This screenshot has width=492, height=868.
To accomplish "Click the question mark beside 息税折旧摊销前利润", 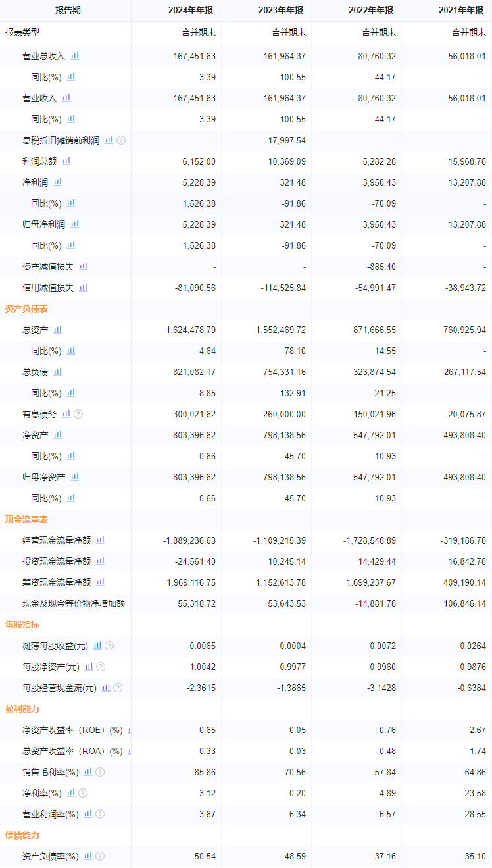I will (x=121, y=140).
